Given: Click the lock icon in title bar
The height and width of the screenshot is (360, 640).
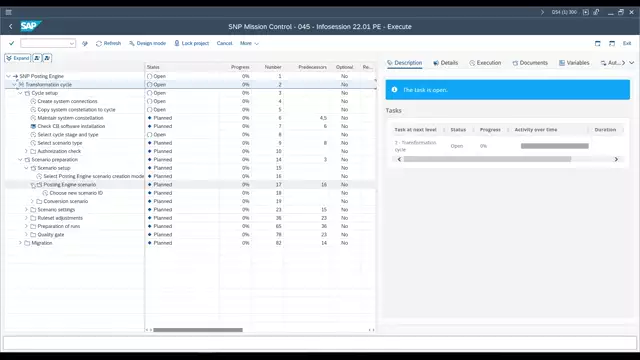Looking at the screenshot, I should click(x=596, y=12).
